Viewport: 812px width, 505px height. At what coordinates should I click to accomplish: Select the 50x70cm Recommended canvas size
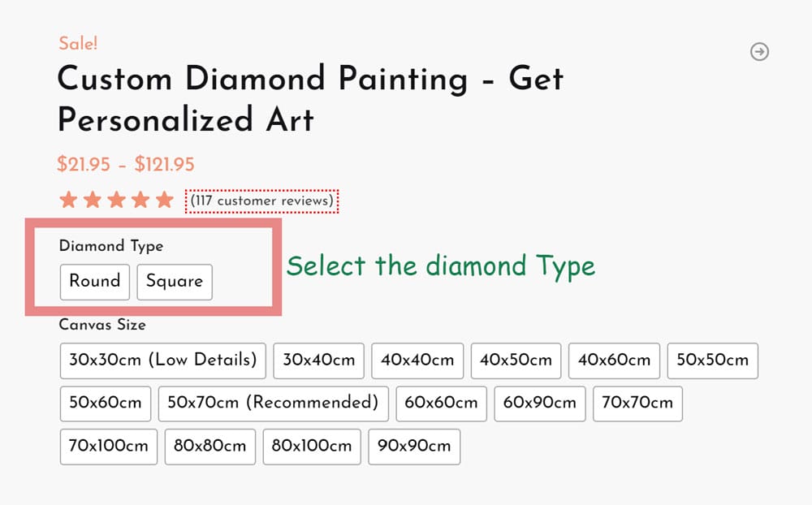[x=272, y=404]
